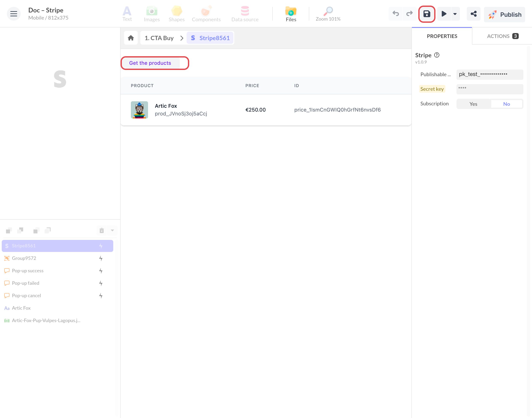Click Get the products button
Screen dimensions: 532x418
(150, 63)
